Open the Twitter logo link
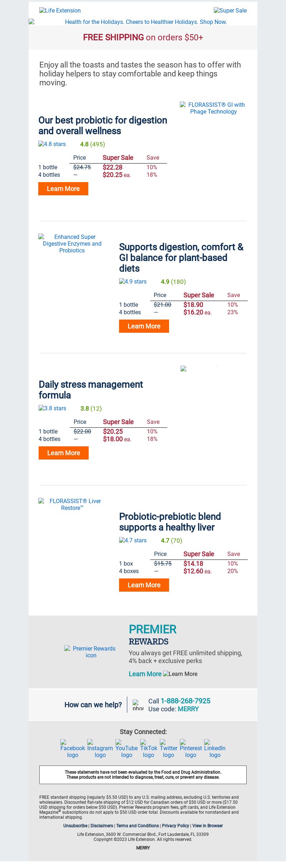286x868 pixels. tap(168, 749)
